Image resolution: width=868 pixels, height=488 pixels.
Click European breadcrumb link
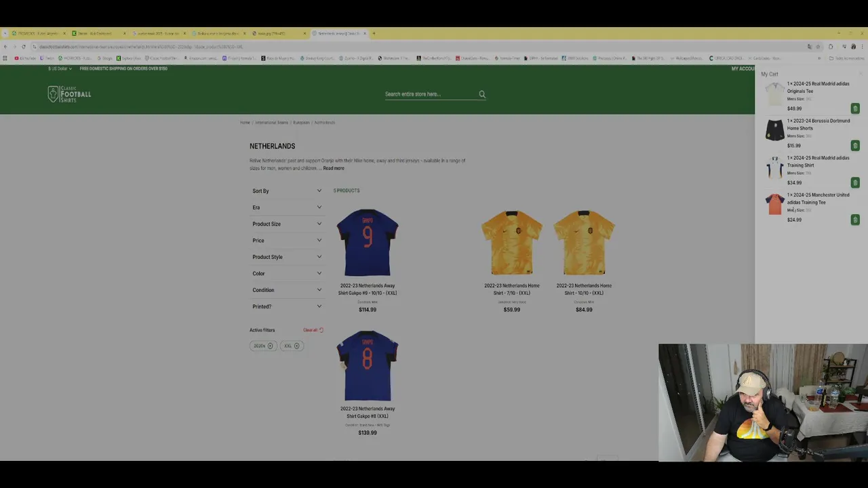pos(301,123)
